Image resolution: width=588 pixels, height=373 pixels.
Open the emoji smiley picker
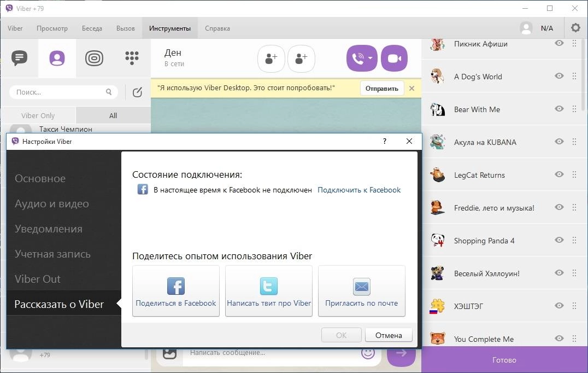point(368,352)
